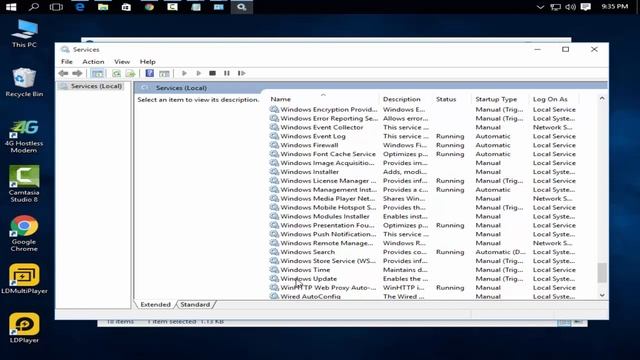Image resolution: width=640 pixels, height=360 pixels.
Task: Toggle the console tree toolbar icon
Action: (x=97, y=73)
